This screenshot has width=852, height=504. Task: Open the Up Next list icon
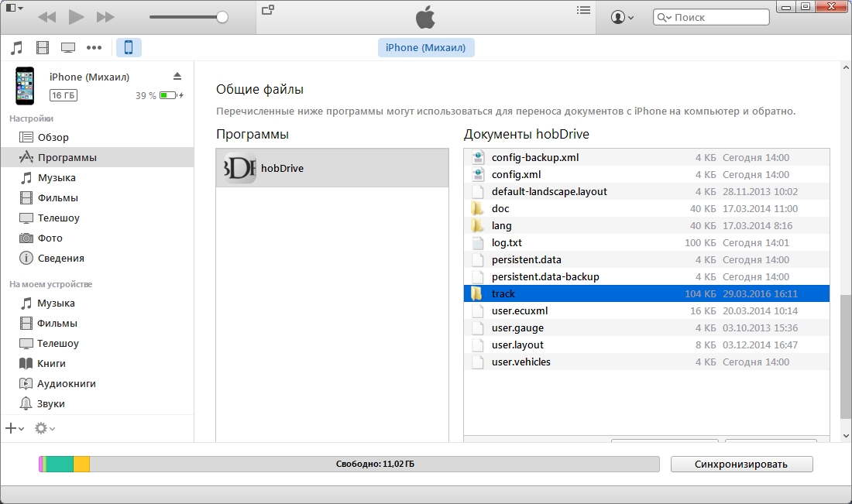tap(583, 10)
